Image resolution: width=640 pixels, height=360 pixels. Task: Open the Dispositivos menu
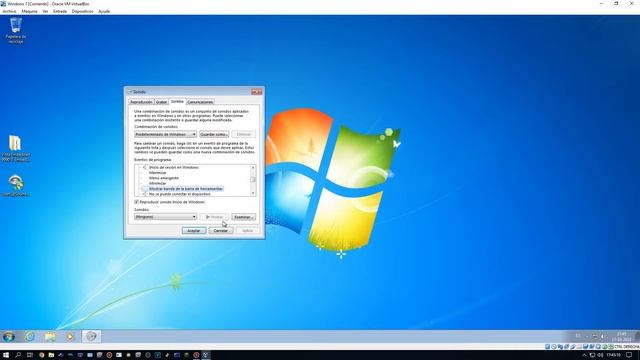coord(82,11)
